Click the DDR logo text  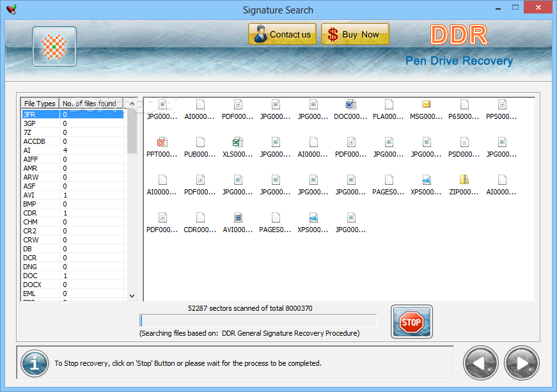click(459, 35)
